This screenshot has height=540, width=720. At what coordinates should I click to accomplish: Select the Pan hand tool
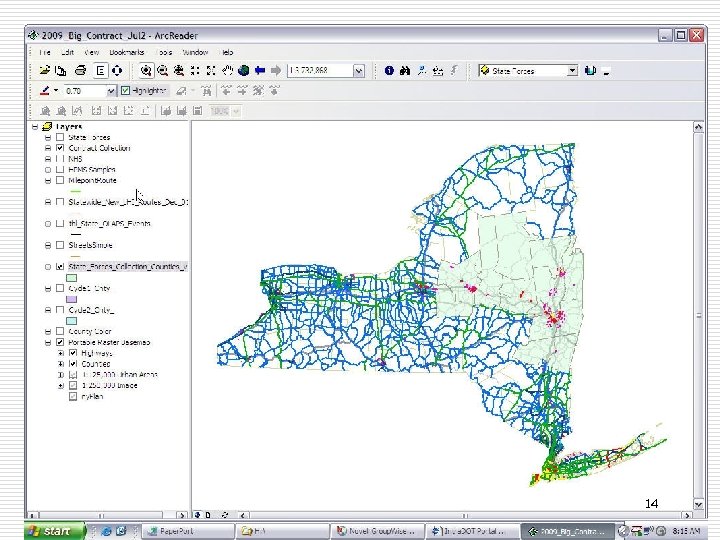point(229,71)
